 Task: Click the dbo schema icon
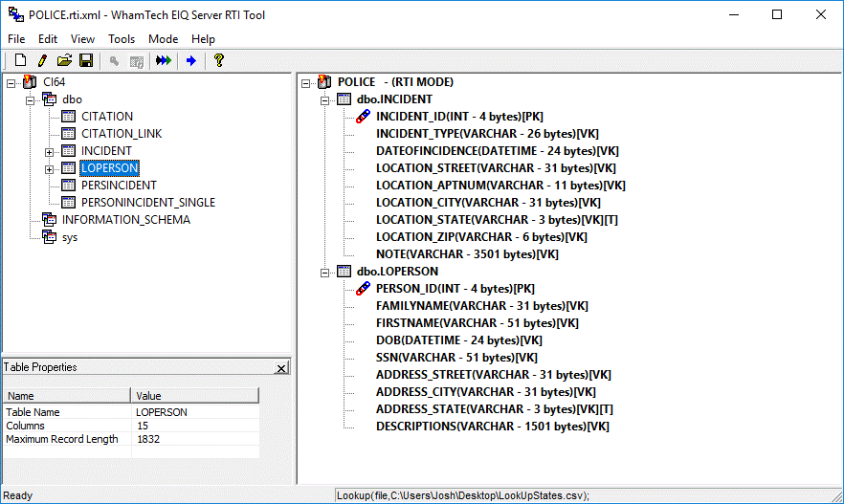(50, 99)
